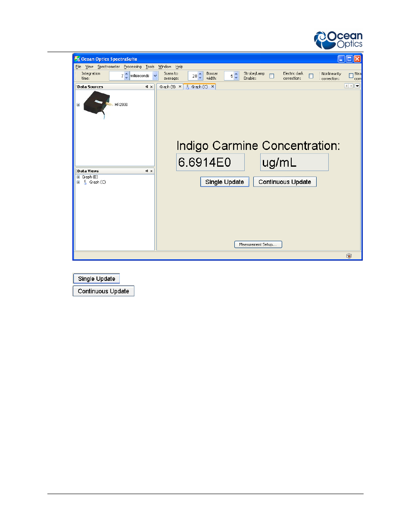Toggle Nonlinearity correction checkbox
411x532 pixels.
click(351, 76)
